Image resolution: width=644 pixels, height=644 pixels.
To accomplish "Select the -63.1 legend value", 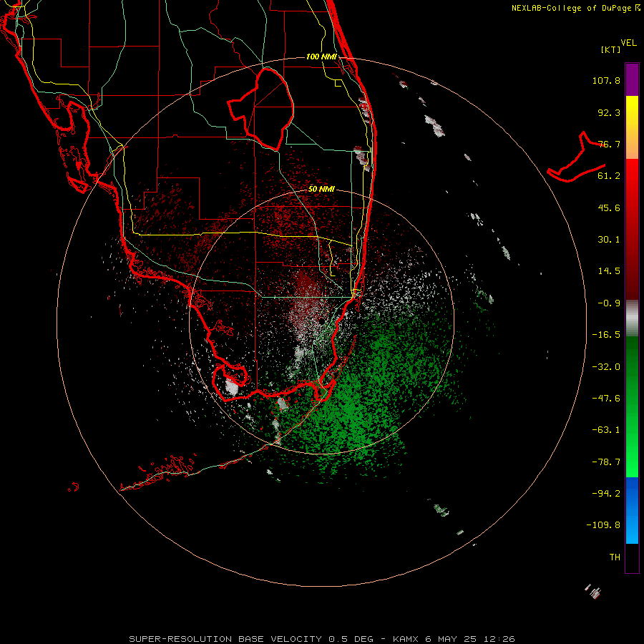I will [606, 429].
